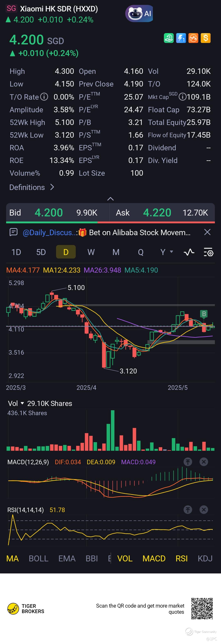
Task: Tap the ROE value 13.34%
Action: (x=62, y=160)
